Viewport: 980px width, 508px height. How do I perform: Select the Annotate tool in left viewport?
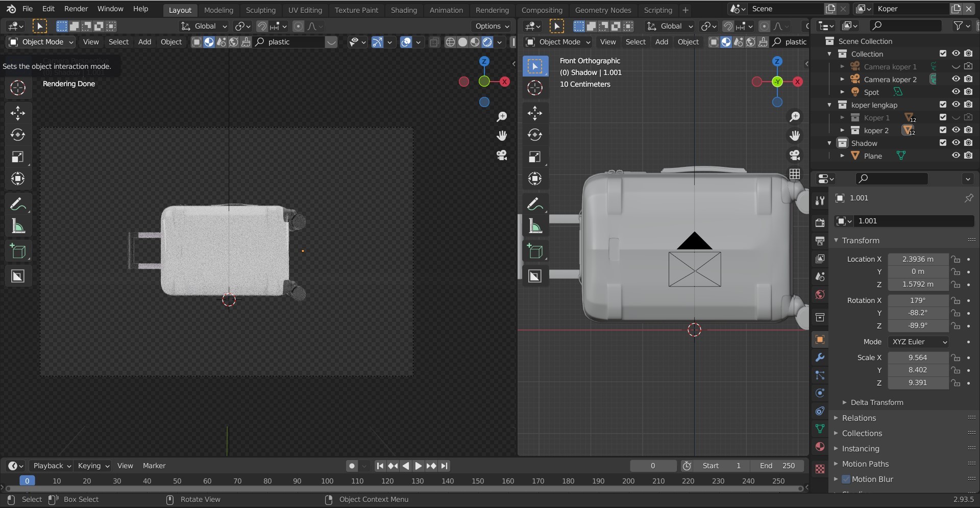[x=18, y=205]
